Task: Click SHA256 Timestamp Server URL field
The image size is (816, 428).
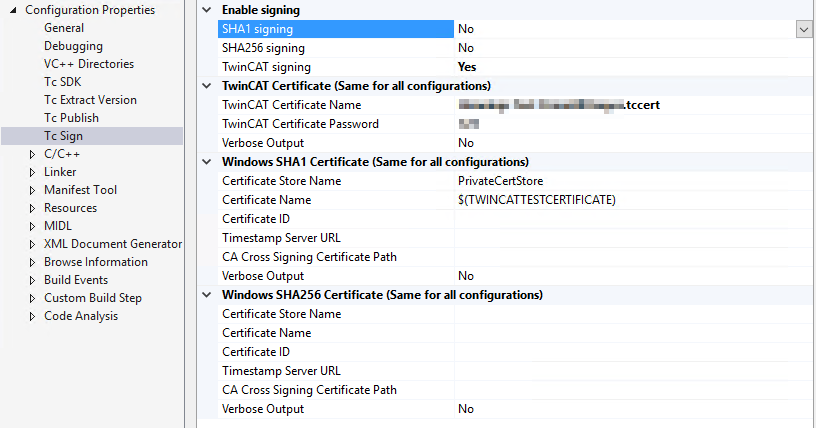Action: click(633, 371)
